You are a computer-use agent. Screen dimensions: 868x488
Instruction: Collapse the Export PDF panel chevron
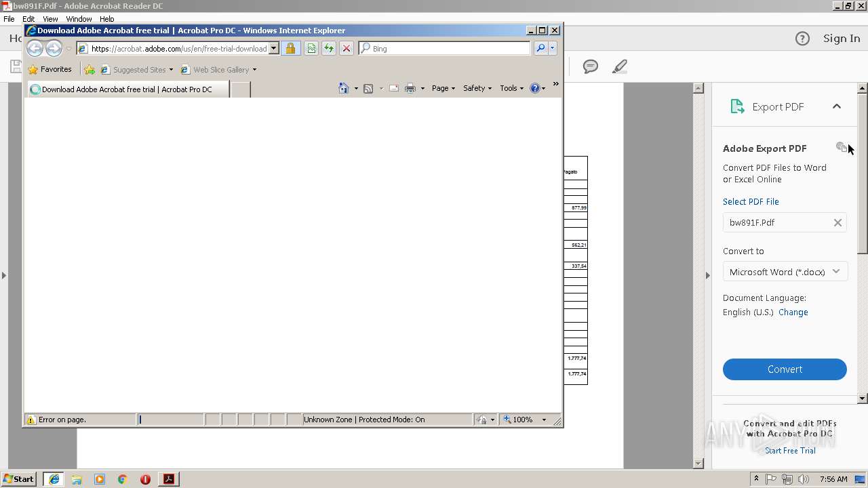(x=837, y=106)
